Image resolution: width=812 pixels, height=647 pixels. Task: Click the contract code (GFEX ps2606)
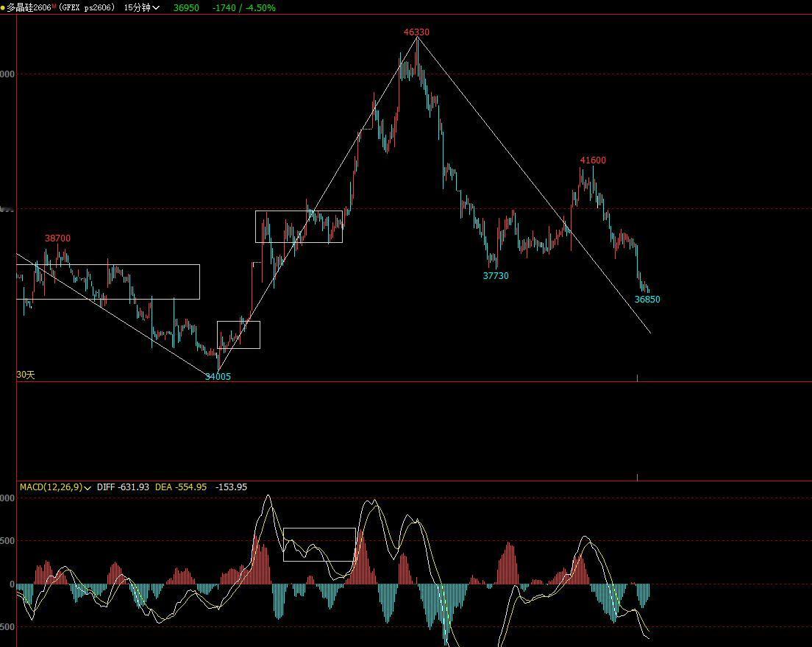point(87,8)
